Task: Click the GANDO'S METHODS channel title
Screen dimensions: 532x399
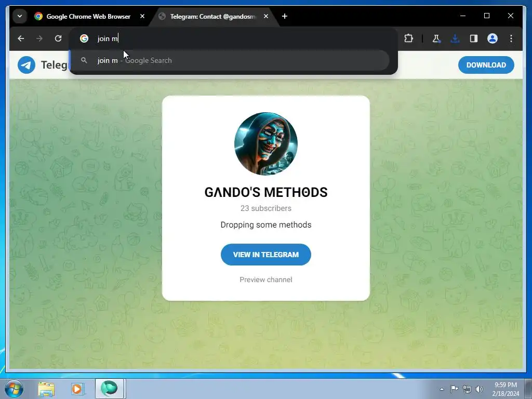Action: pyautogui.click(x=265, y=192)
